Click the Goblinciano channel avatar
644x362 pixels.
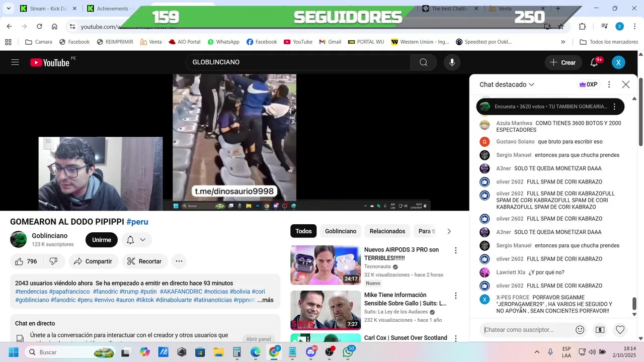click(19, 239)
